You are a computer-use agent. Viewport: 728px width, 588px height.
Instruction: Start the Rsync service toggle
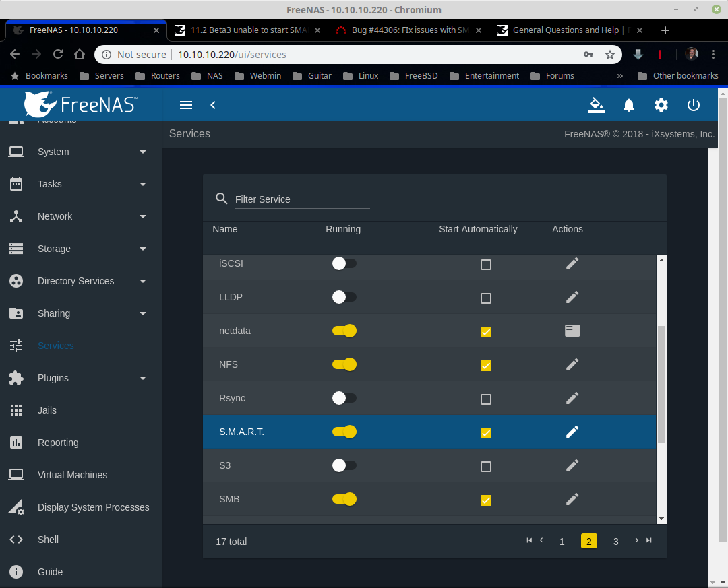pos(344,398)
